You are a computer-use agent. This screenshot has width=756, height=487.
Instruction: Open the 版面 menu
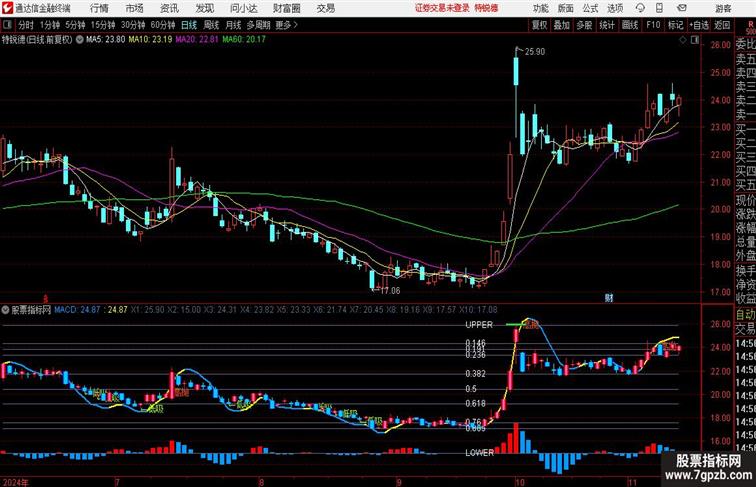click(565, 8)
